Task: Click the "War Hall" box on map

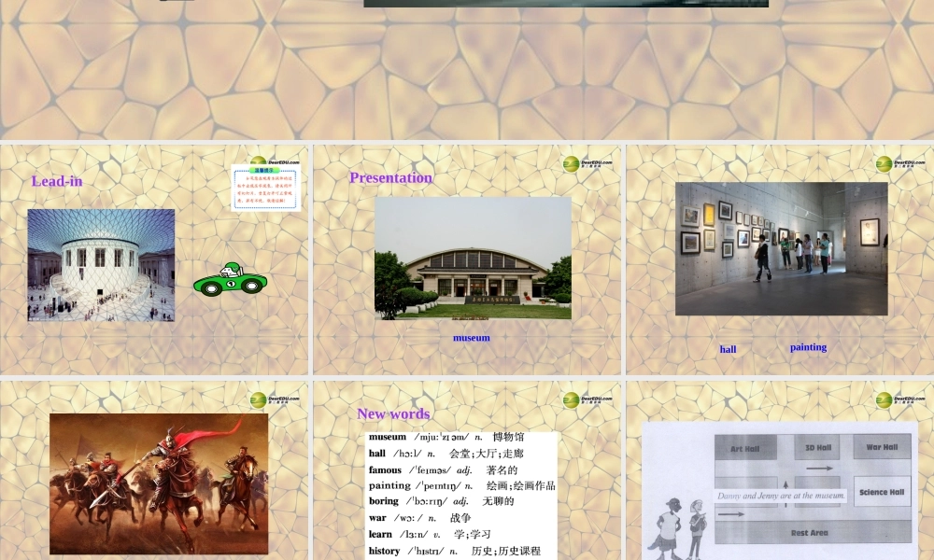Action: click(883, 446)
